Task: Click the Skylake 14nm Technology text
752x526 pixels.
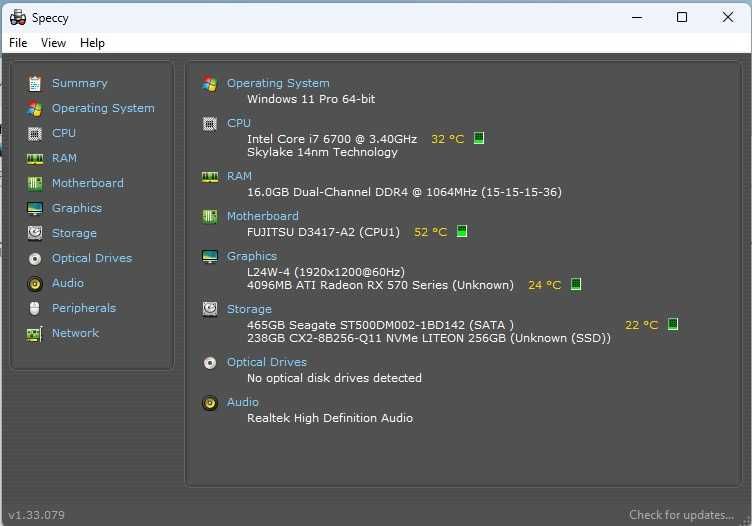Action: coord(322,152)
